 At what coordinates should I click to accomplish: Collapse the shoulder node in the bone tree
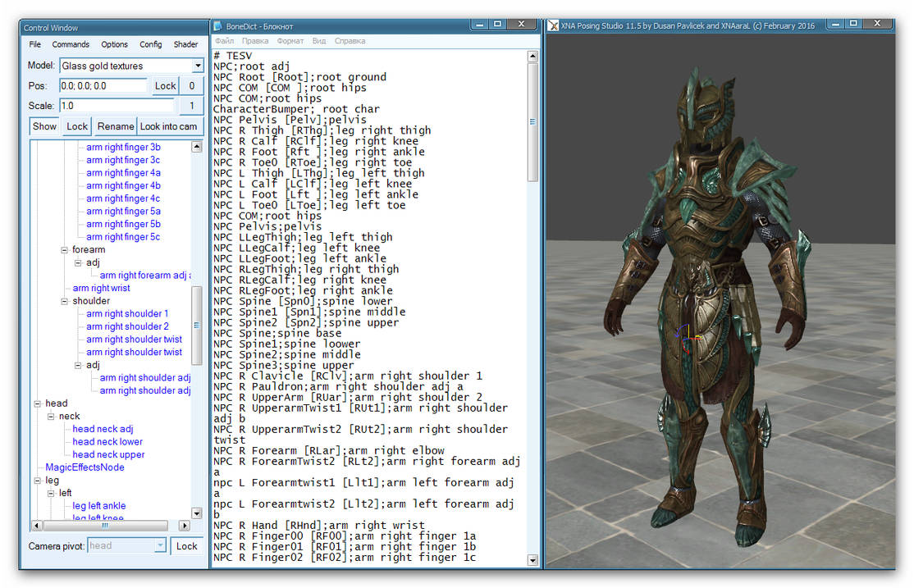(x=65, y=301)
